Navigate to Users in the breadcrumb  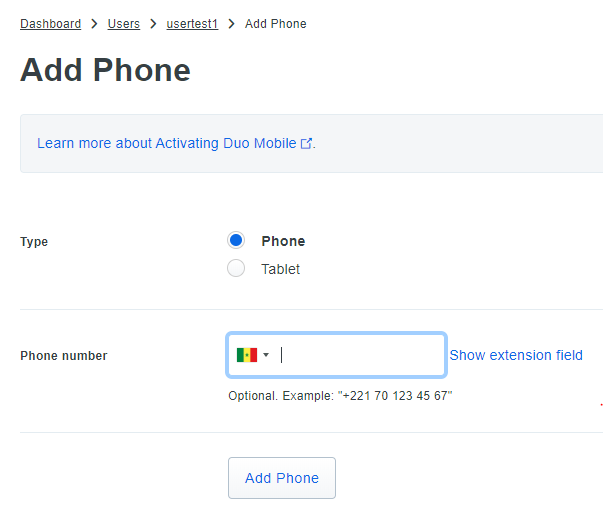tap(124, 24)
